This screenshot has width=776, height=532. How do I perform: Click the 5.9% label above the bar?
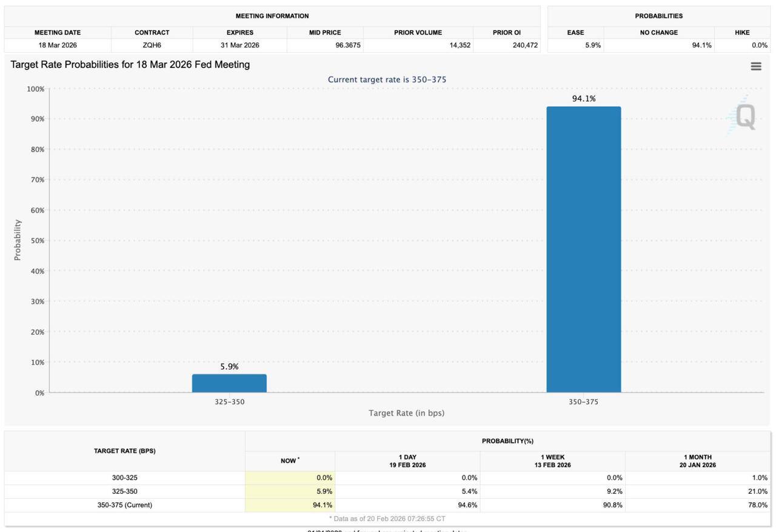click(229, 367)
